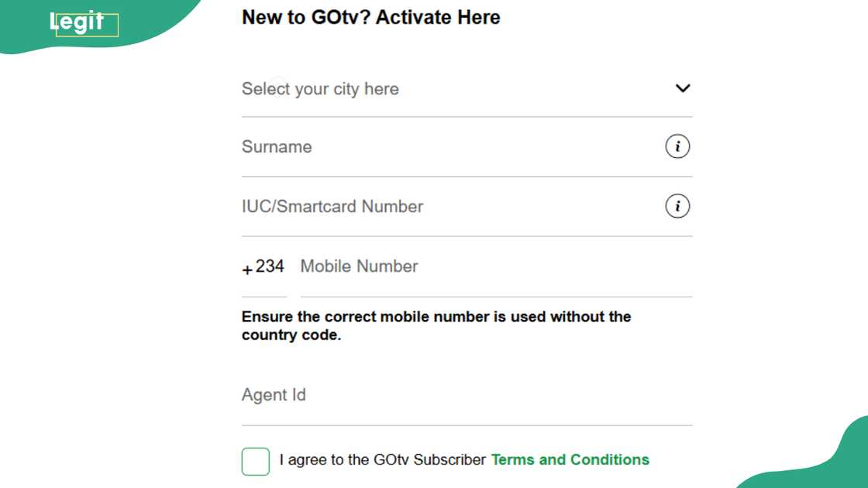The width and height of the screenshot is (868, 488).
Task: Click the Surname field info icon
Action: tap(677, 146)
